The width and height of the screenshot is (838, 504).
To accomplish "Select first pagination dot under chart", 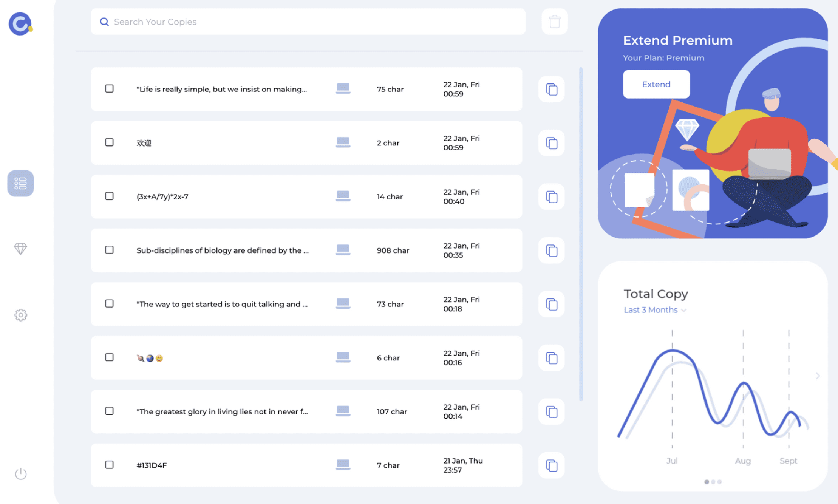I will tap(706, 482).
